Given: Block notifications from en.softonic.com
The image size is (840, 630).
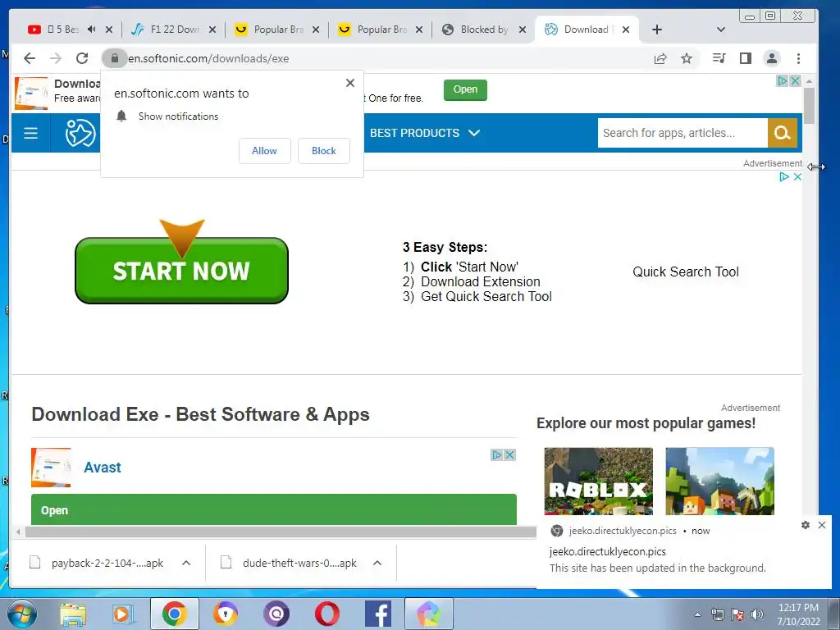Looking at the screenshot, I should pos(323,151).
